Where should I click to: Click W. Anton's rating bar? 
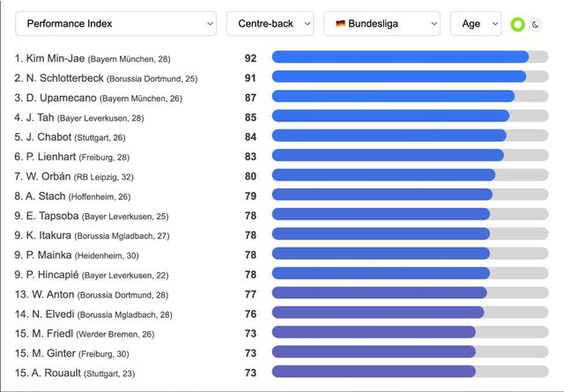pos(379,292)
